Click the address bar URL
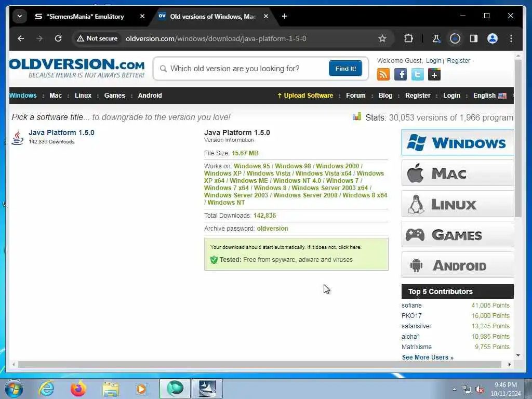Image resolution: width=532 pixels, height=399 pixels. [x=216, y=38]
